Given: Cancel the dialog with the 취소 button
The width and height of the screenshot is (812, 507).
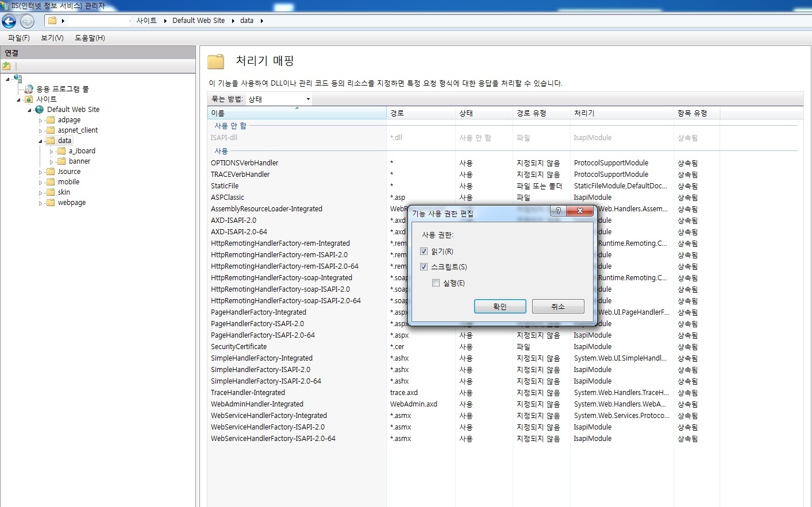Looking at the screenshot, I should point(558,307).
